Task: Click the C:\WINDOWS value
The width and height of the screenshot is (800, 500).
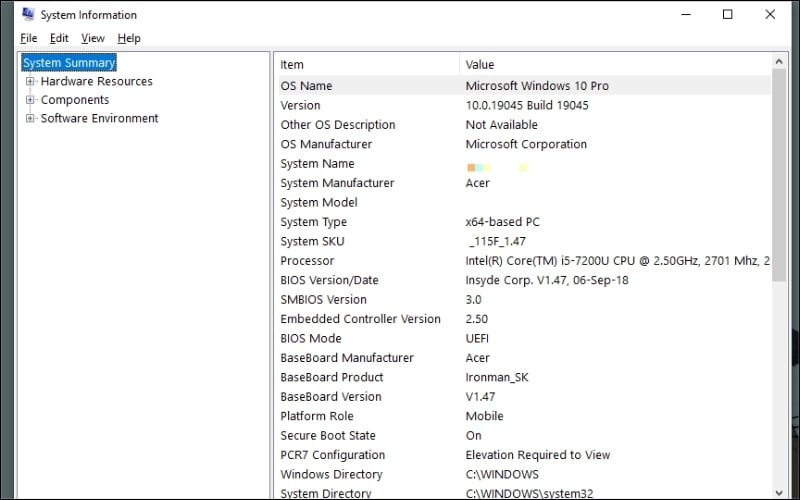Action: [x=502, y=474]
